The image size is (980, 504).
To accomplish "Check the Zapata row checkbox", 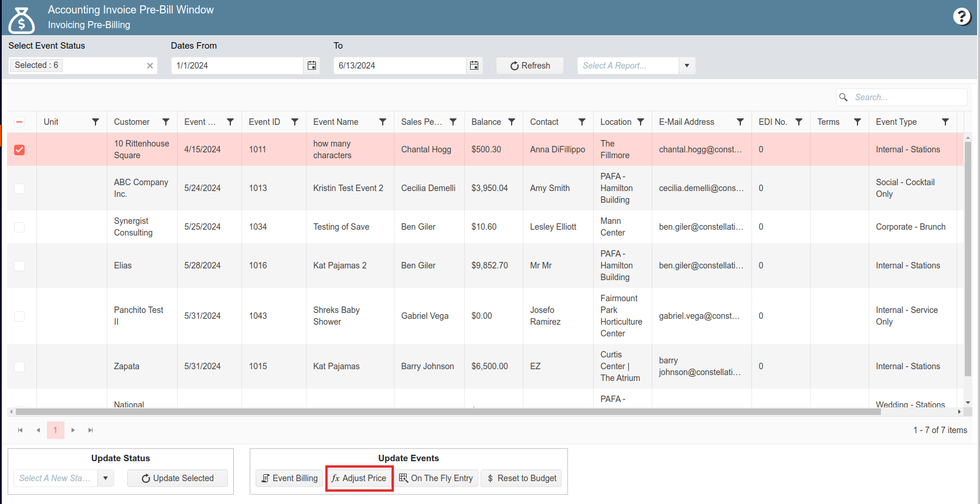I will point(19,367).
